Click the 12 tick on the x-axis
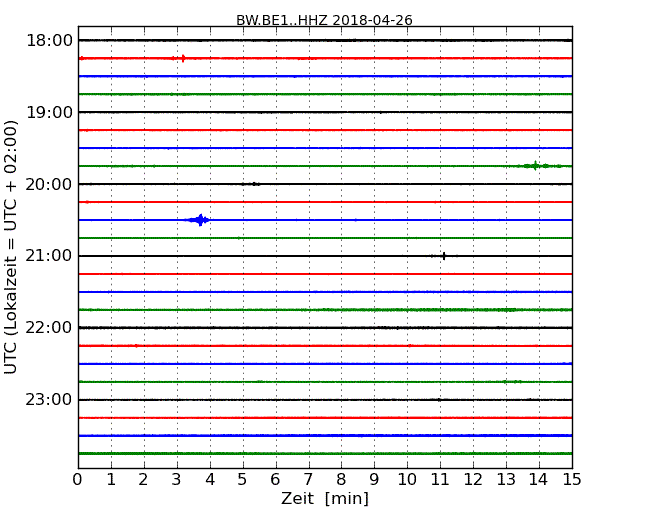Image resolution: width=650 pixels, height=520 pixels. 473,480
